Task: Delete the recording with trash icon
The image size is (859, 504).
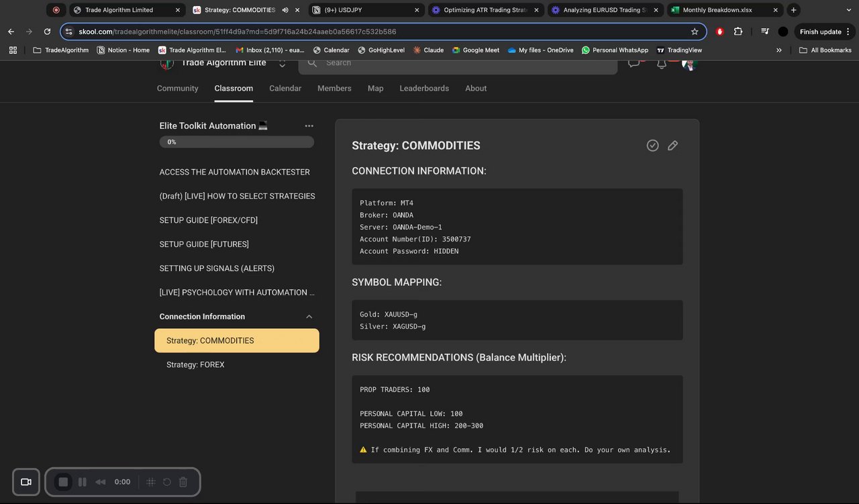Action: (x=183, y=482)
